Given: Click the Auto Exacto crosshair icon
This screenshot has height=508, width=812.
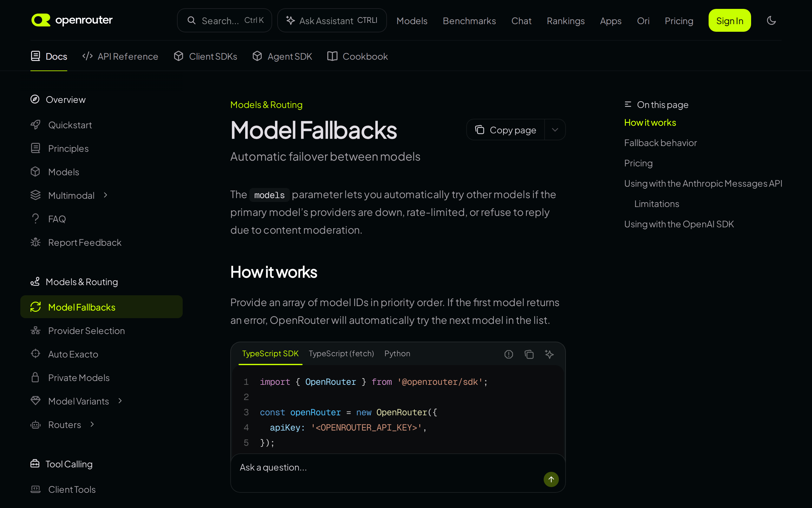Looking at the screenshot, I should 35,354.
